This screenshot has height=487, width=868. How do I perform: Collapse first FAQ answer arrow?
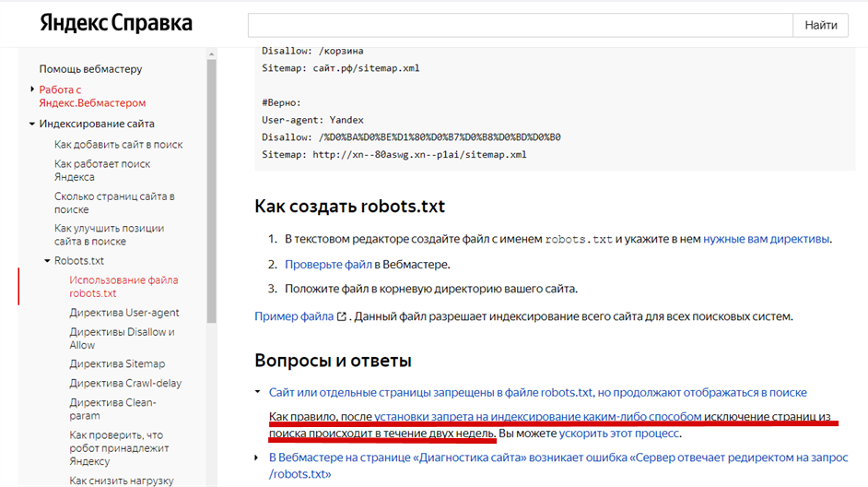pos(257,392)
